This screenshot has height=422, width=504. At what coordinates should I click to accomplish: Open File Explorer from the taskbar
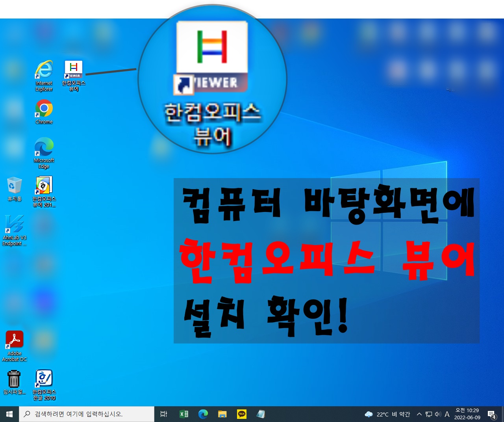click(222, 414)
